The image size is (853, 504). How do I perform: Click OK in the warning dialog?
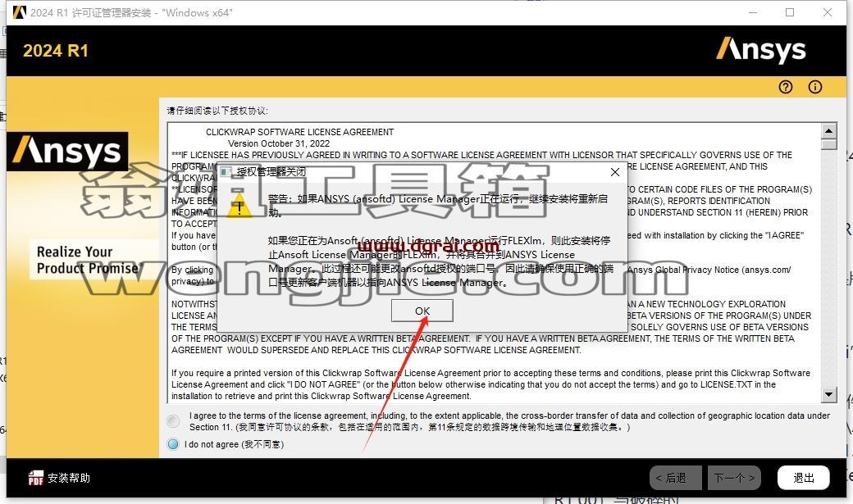point(422,311)
